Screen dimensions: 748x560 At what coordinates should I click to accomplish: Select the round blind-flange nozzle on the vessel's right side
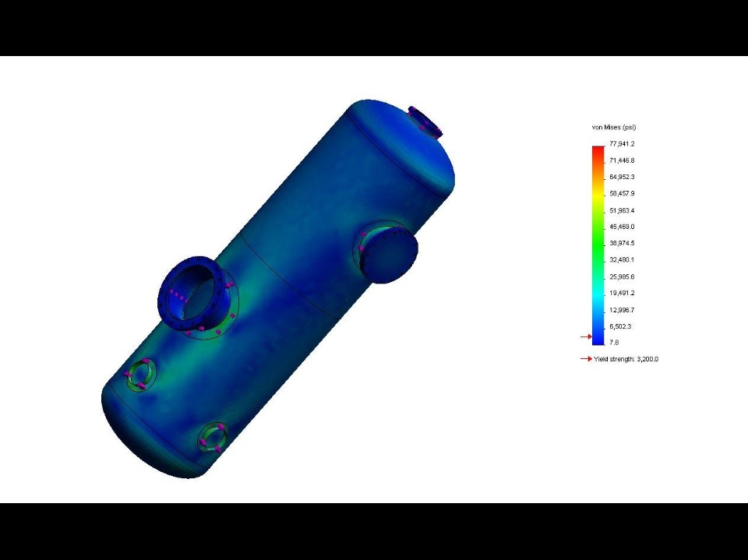click(389, 253)
